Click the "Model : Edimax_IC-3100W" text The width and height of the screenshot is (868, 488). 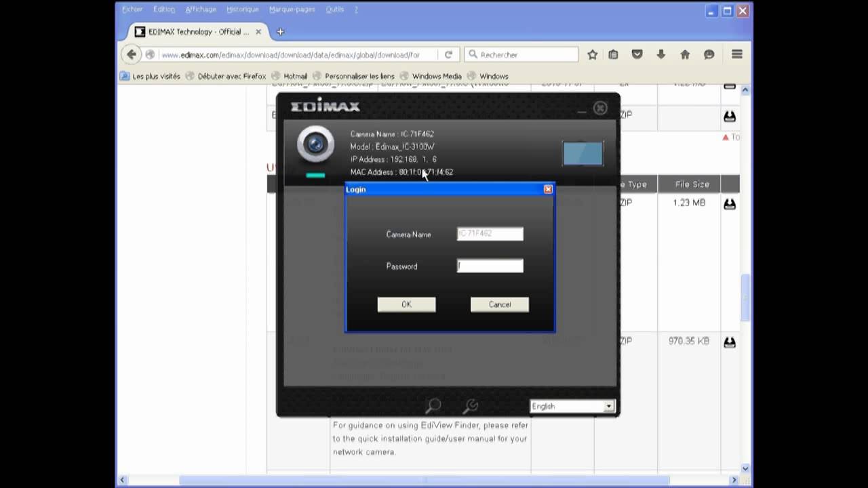(393, 146)
